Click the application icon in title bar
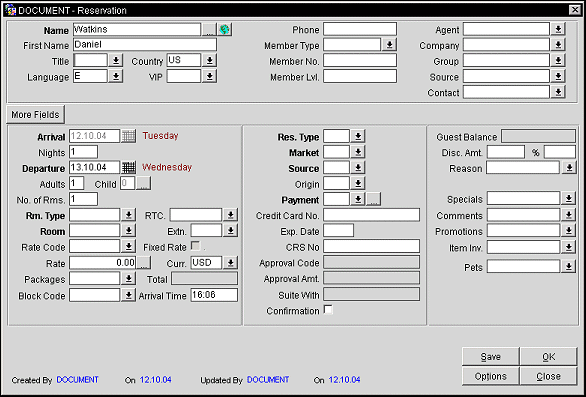The width and height of the screenshot is (586, 397). point(10,10)
